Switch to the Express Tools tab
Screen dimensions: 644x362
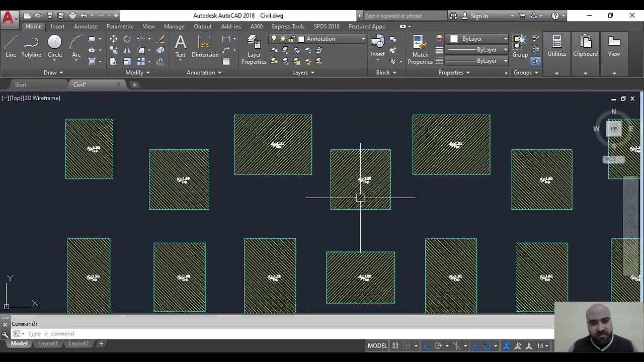point(288,26)
